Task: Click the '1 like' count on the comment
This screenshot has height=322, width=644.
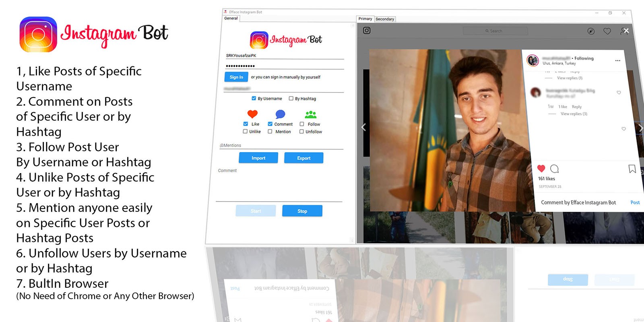Action: point(563,107)
